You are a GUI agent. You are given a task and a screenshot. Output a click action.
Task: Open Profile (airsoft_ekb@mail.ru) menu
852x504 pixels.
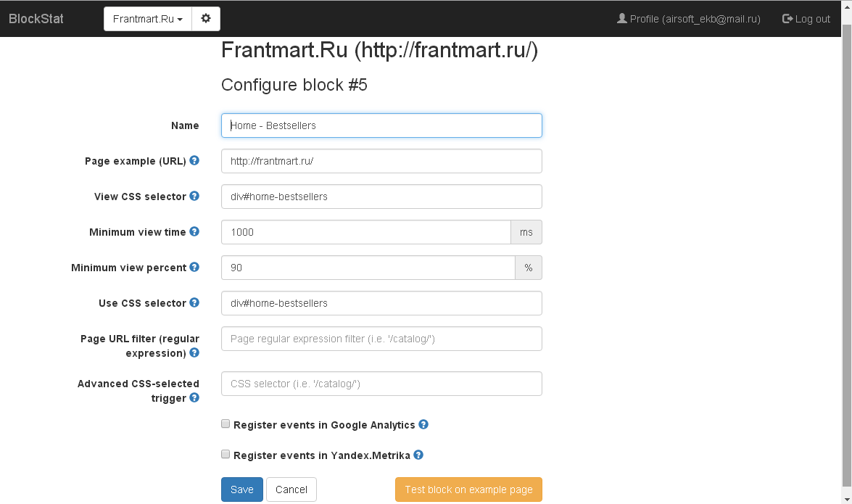point(688,19)
